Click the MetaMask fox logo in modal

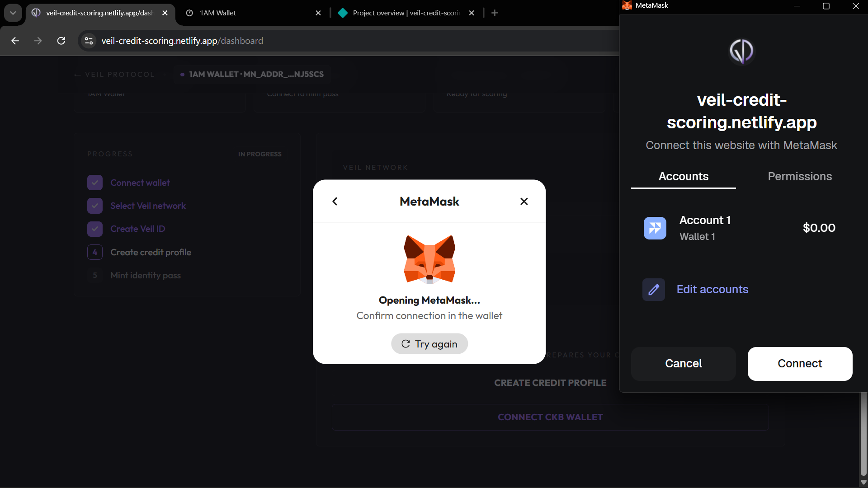tap(429, 259)
